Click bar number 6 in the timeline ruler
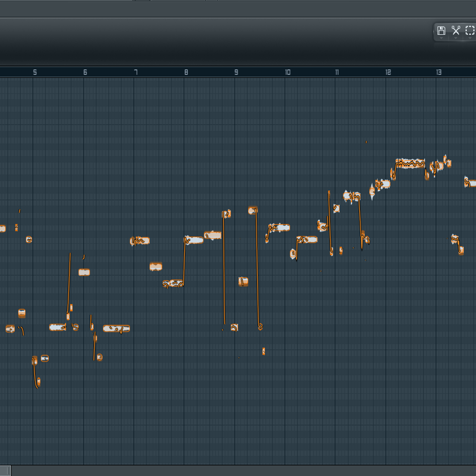The width and height of the screenshot is (476, 476). 85,72
